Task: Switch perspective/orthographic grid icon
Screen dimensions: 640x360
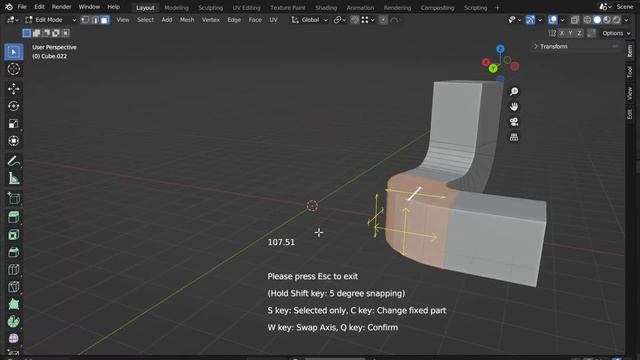Action: pyautogui.click(x=514, y=137)
